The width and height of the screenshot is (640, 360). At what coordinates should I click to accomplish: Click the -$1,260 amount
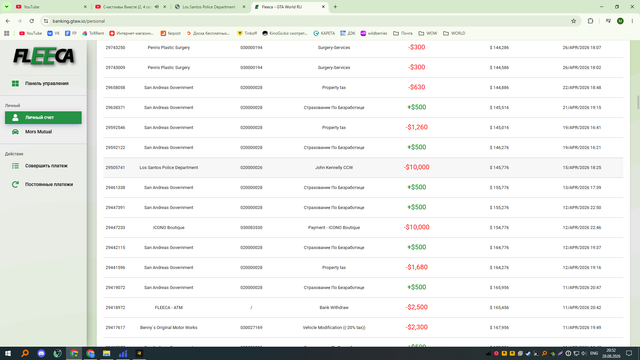click(416, 127)
